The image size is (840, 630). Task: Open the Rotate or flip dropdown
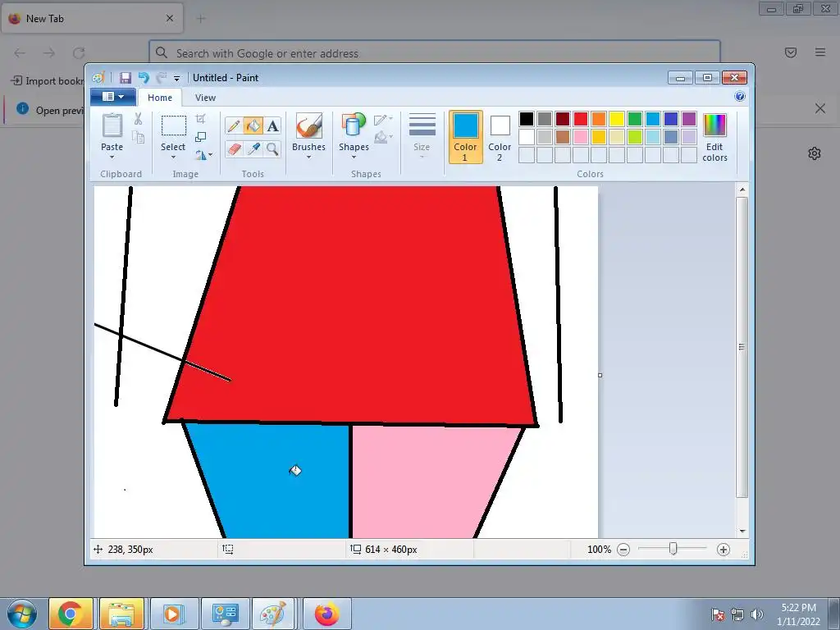pos(203,155)
